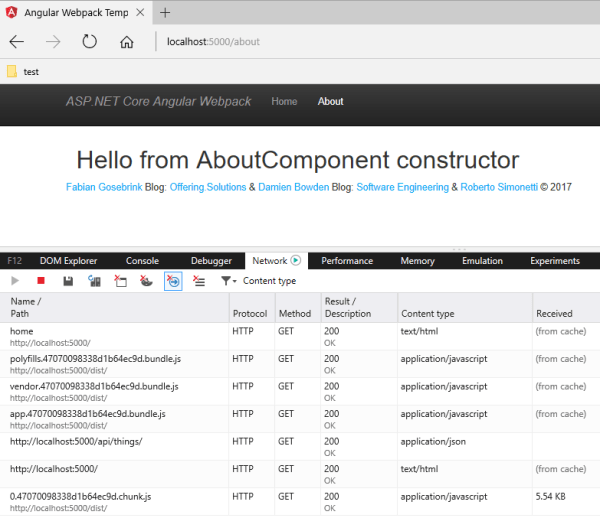Toggle always refresh from server icon
600x518 pixels.
94,281
